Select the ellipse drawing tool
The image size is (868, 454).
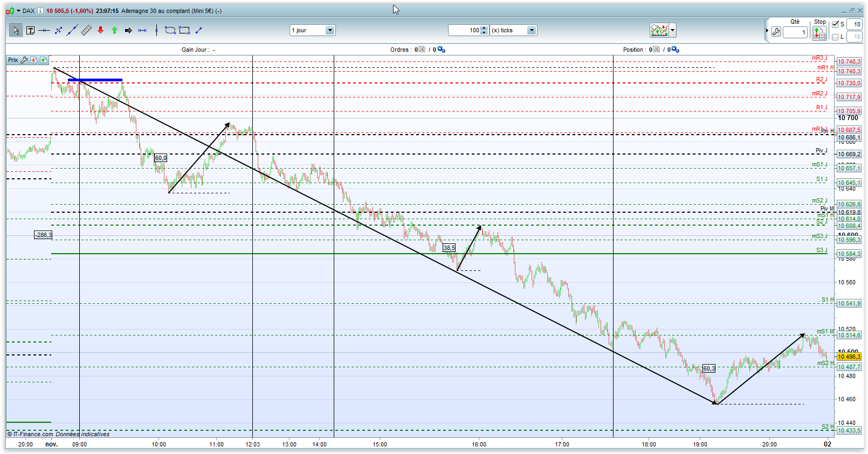(170, 31)
